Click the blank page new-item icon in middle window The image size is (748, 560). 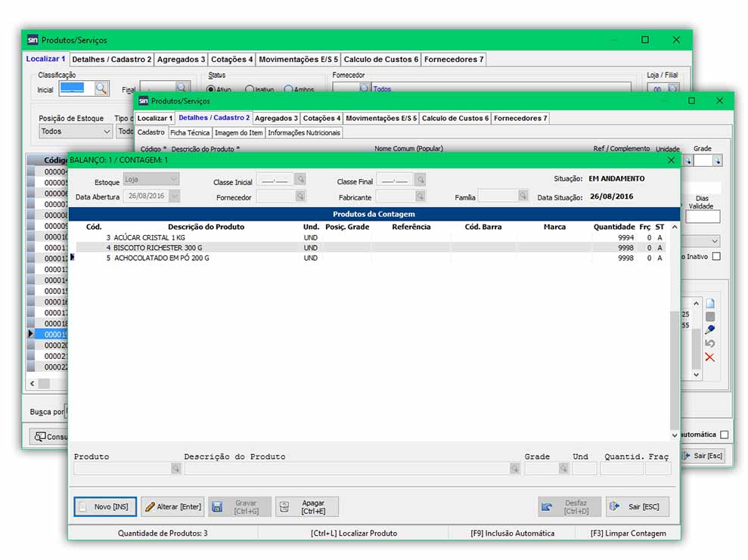pyautogui.click(x=710, y=304)
